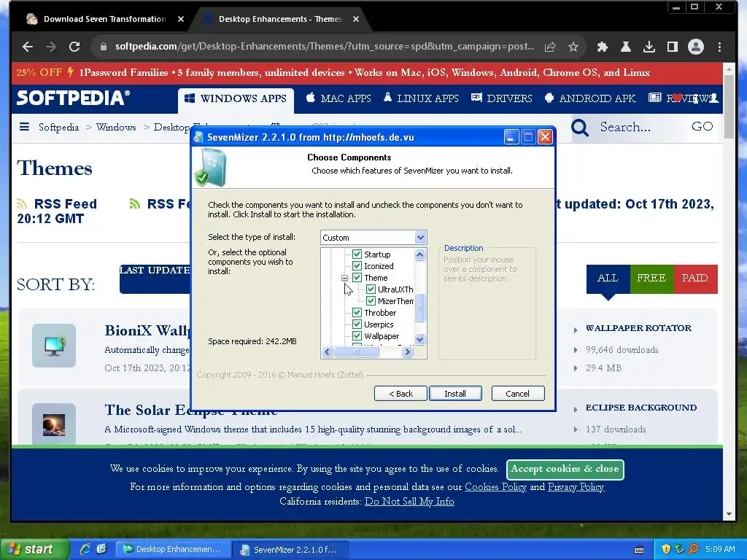Cancel the SevenMizer installer
The height and width of the screenshot is (560, 747).
point(518,393)
